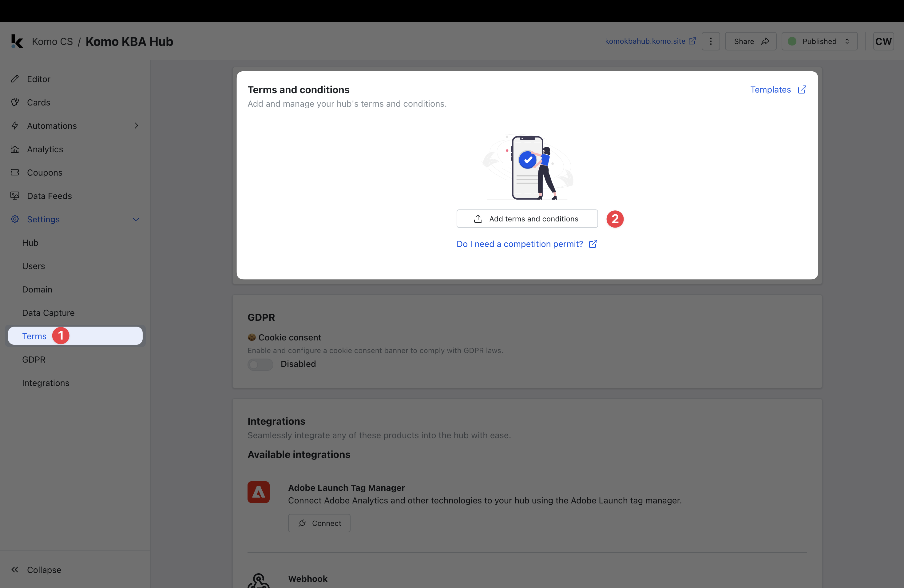Screen dimensions: 904x588
Task: Expand the Automations submenu chevron
Action: 136,126
